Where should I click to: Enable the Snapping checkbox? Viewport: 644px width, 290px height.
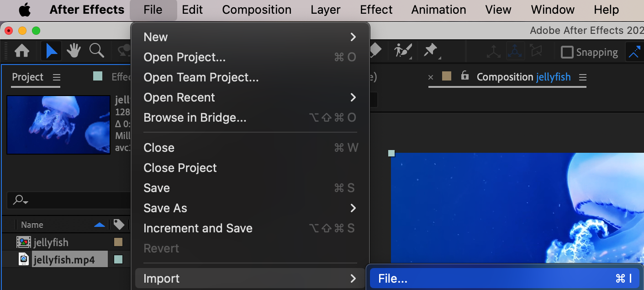click(x=567, y=52)
